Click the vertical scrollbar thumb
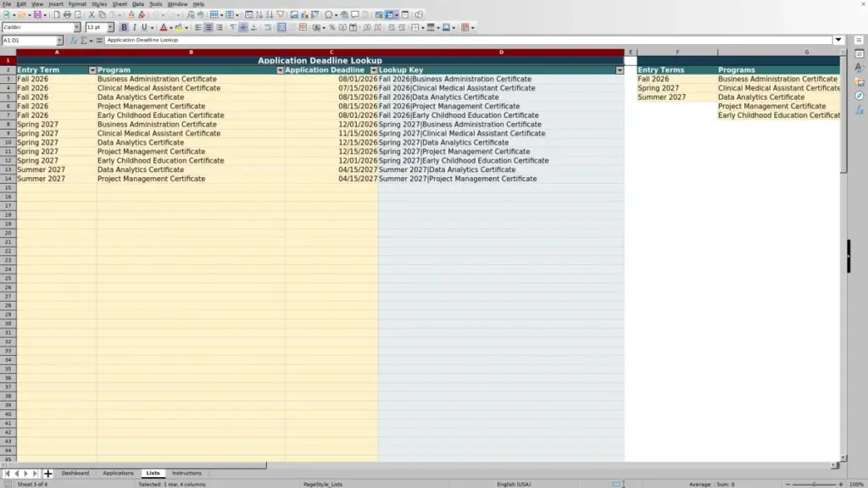Screen dimensions: 868x488 [843, 114]
